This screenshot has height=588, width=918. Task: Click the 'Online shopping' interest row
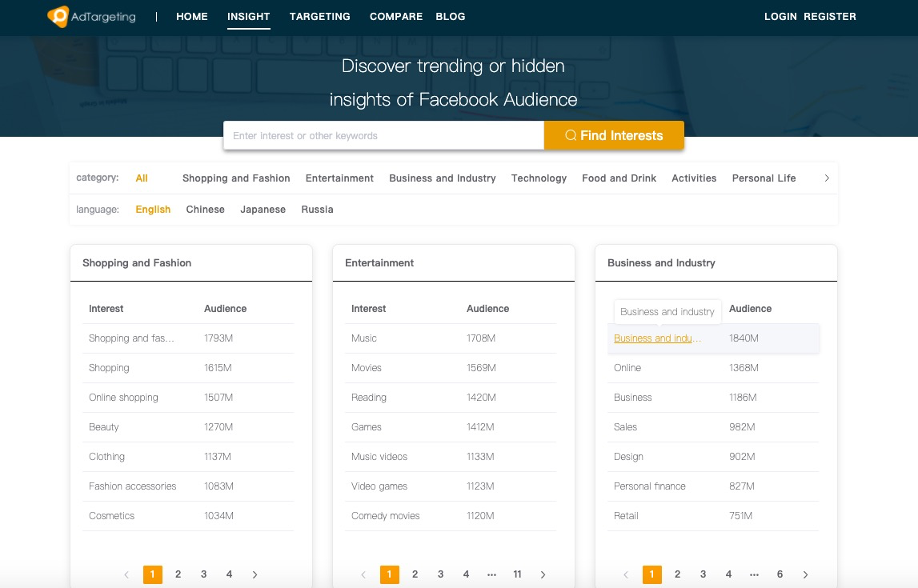tap(188, 398)
